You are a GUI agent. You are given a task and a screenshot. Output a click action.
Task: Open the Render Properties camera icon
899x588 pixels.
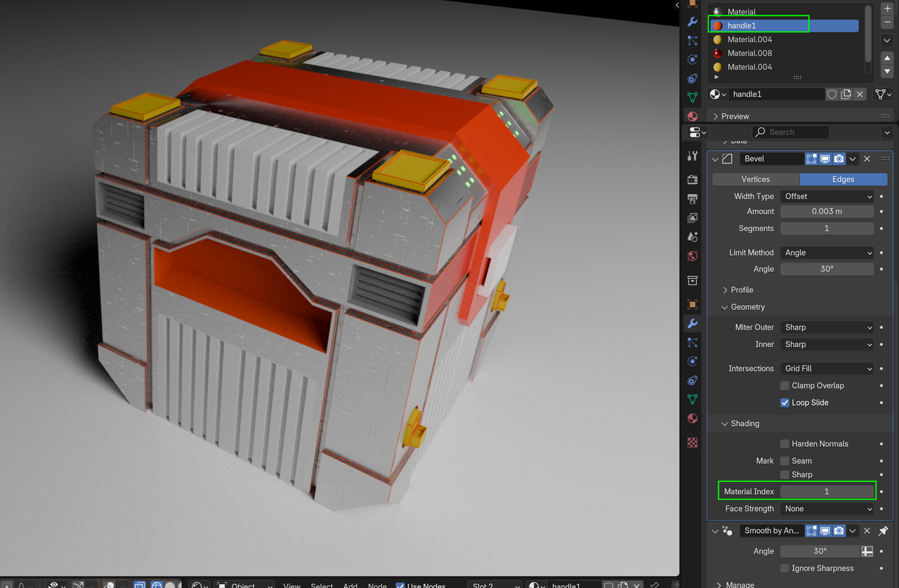pyautogui.click(x=692, y=179)
